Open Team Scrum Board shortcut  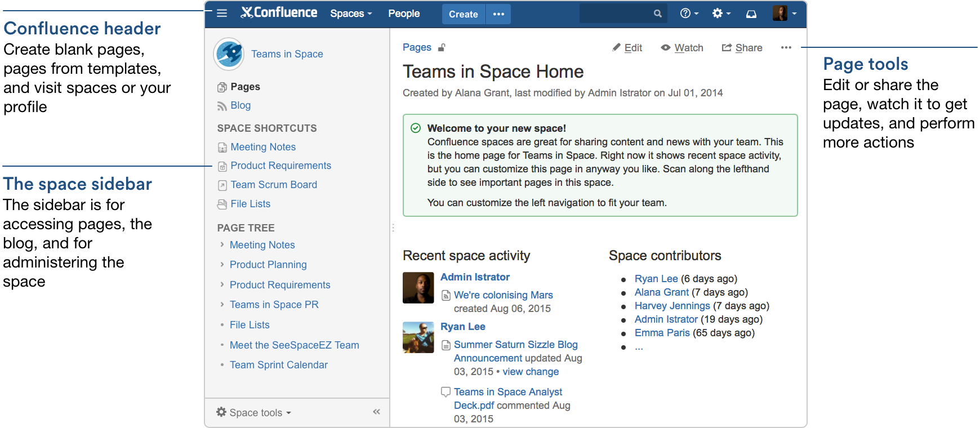pyautogui.click(x=274, y=185)
